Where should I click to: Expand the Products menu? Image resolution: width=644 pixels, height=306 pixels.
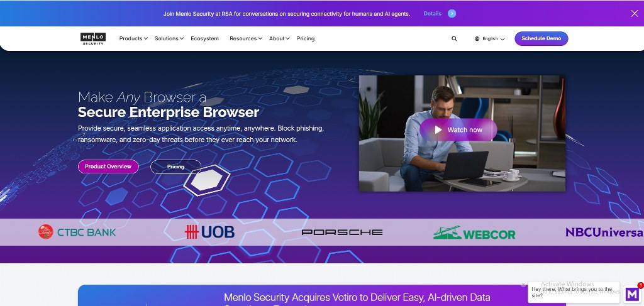(x=133, y=38)
